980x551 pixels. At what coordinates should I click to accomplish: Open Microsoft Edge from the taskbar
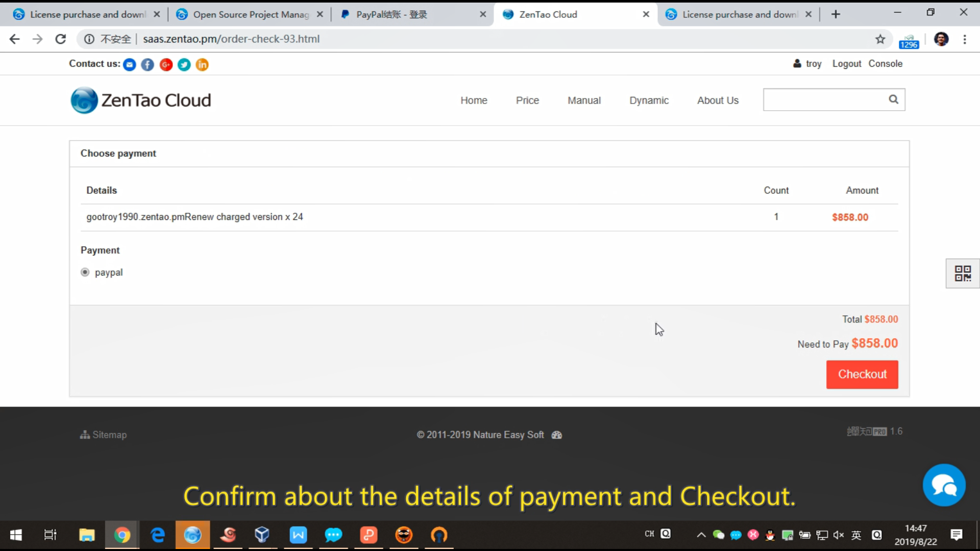tap(158, 535)
